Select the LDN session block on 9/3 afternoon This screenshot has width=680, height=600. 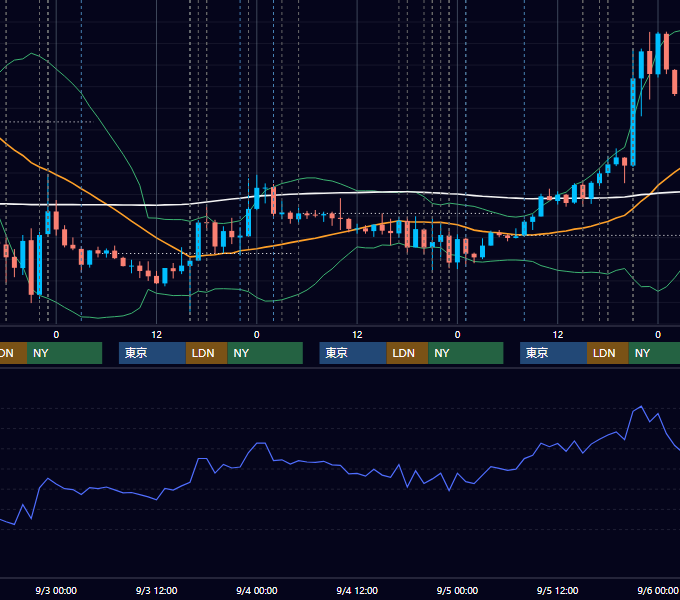tap(206, 353)
